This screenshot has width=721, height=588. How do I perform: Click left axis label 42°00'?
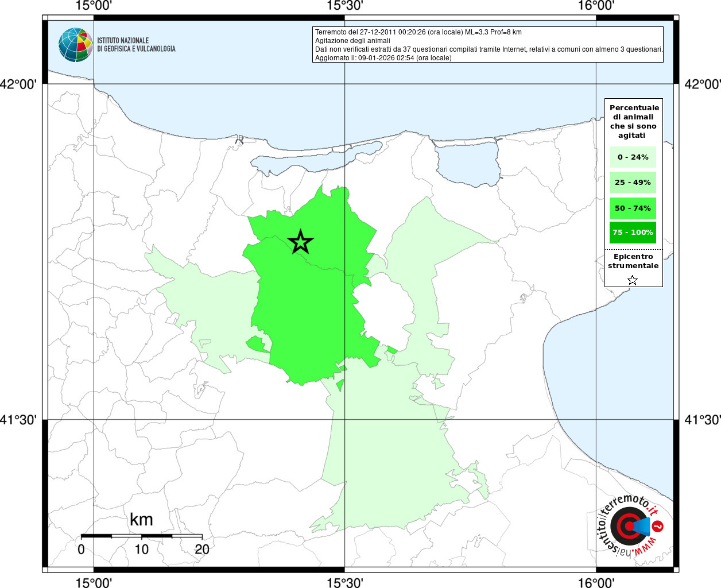click(x=18, y=84)
